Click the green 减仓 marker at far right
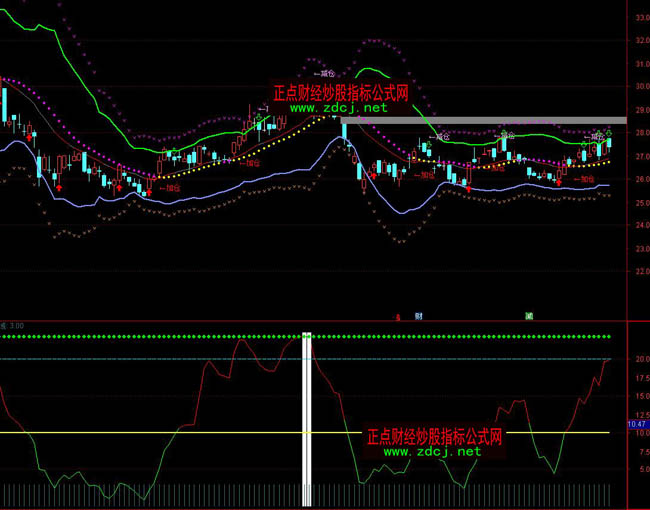The height and width of the screenshot is (510, 650). tap(610, 132)
